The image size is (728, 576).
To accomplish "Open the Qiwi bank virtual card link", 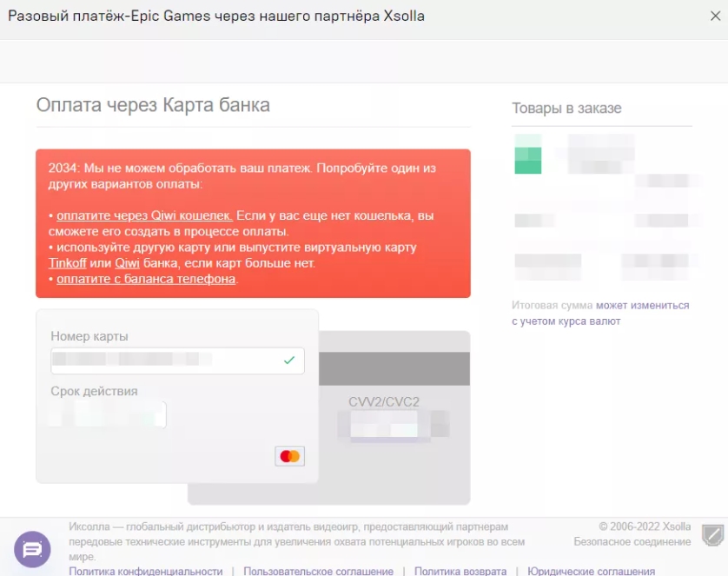I will (x=128, y=262).
